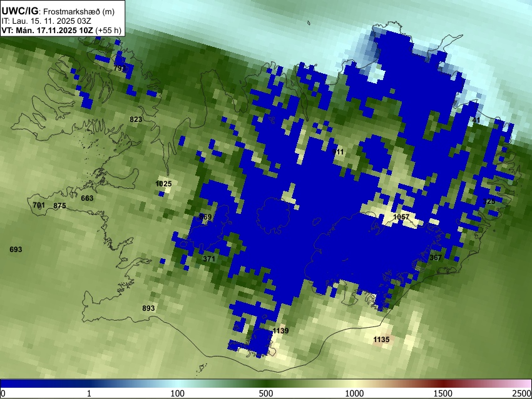Image resolution: width=532 pixels, height=399 pixels.
Task: Click the map value '893'
Action: coord(148,308)
